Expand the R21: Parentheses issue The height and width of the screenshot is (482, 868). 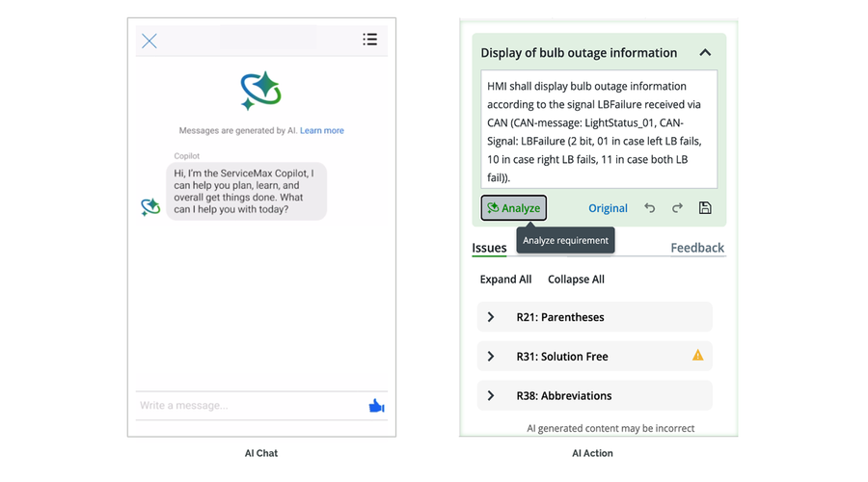[x=491, y=317]
